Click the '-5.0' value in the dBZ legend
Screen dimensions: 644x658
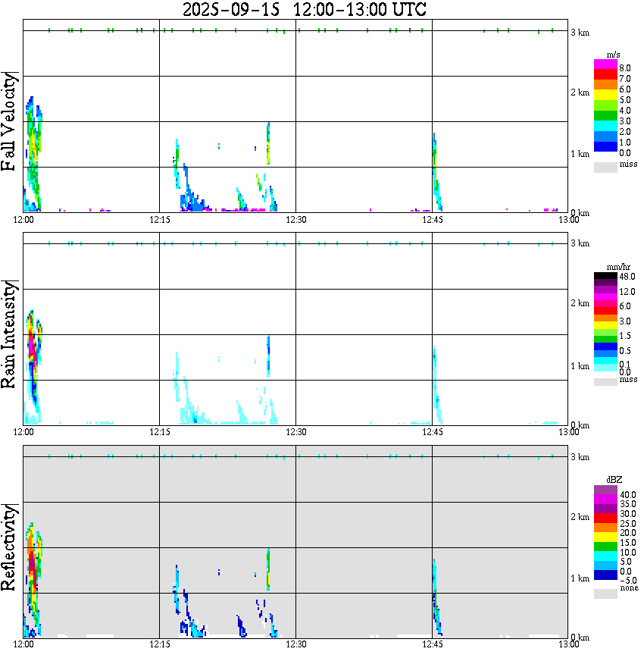(627, 581)
